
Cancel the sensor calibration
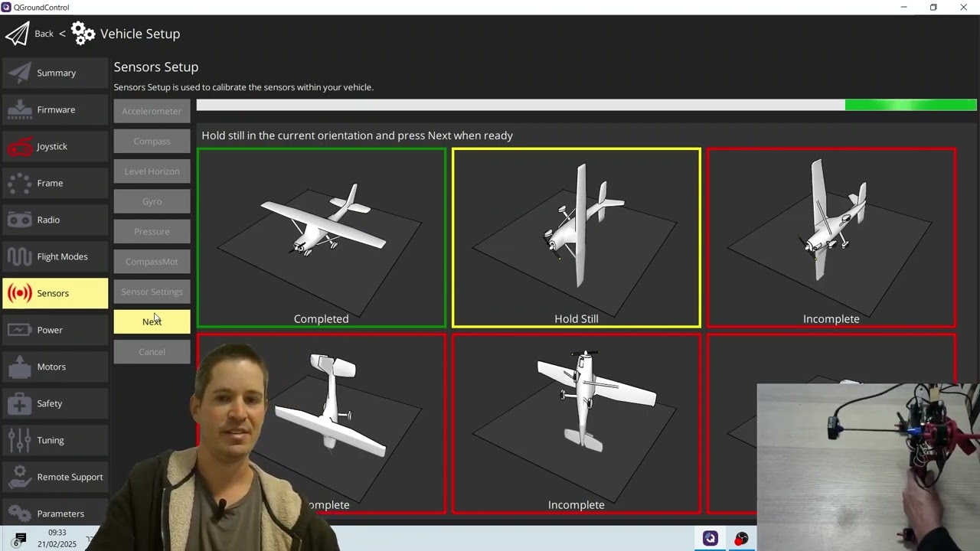[x=152, y=352]
